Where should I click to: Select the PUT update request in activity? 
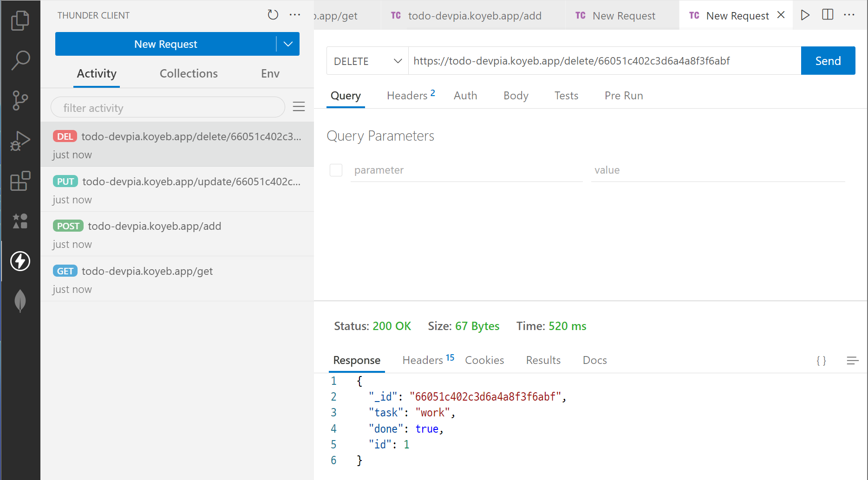click(177, 189)
